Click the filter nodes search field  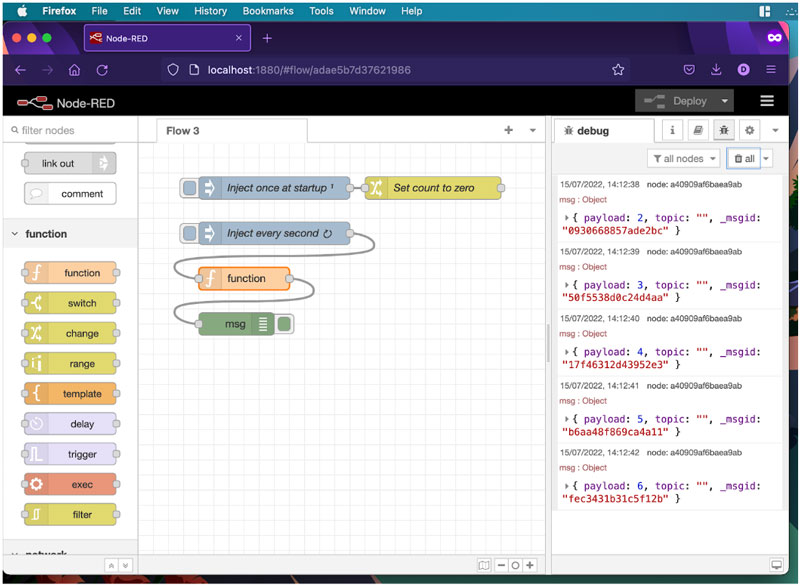point(70,130)
